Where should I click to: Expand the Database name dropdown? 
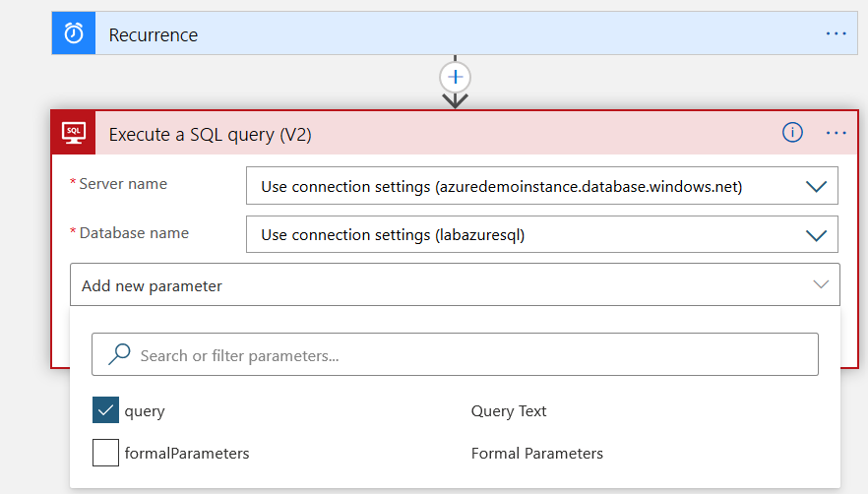[x=815, y=235]
